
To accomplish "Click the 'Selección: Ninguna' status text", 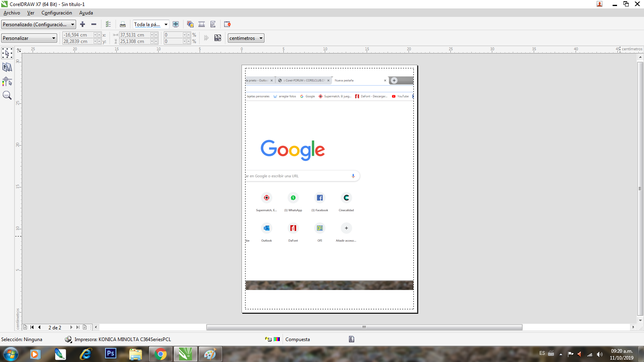I will coord(22,339).
